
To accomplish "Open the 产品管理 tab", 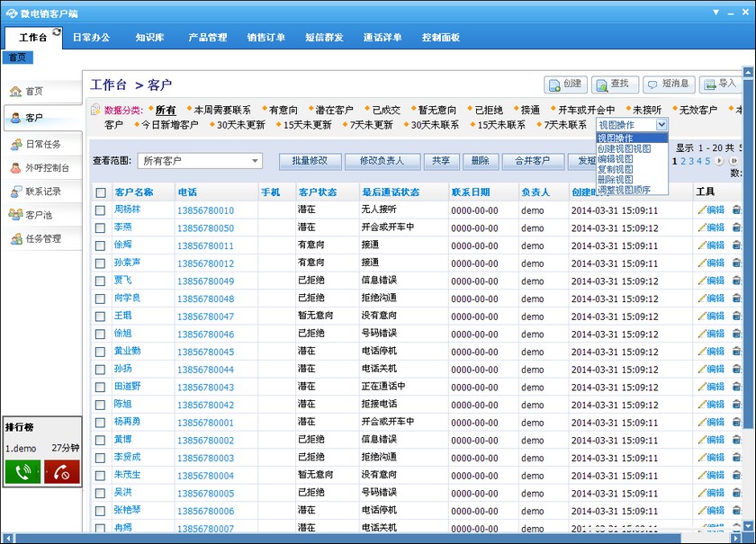I will pyautogui.click(x=208, y=38).
